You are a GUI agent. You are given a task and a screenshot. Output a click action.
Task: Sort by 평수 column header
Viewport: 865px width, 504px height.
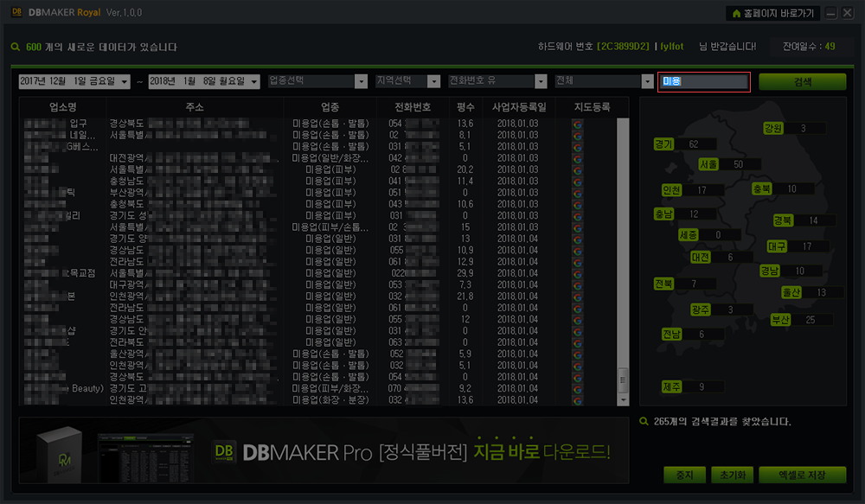point(465,107)
